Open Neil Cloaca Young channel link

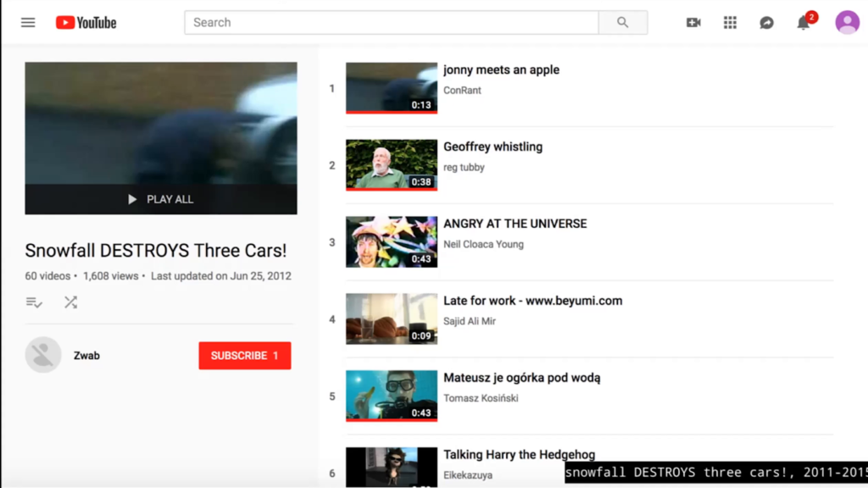[x=483, y=244]
